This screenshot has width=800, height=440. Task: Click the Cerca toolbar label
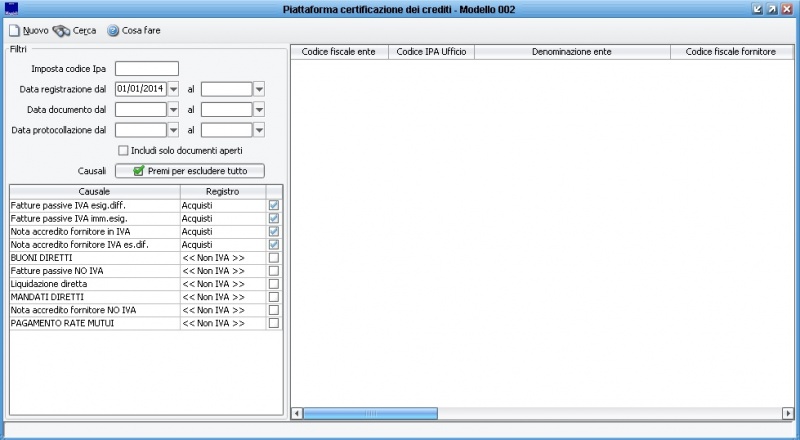pyautogui.click(x=84, y=31)
